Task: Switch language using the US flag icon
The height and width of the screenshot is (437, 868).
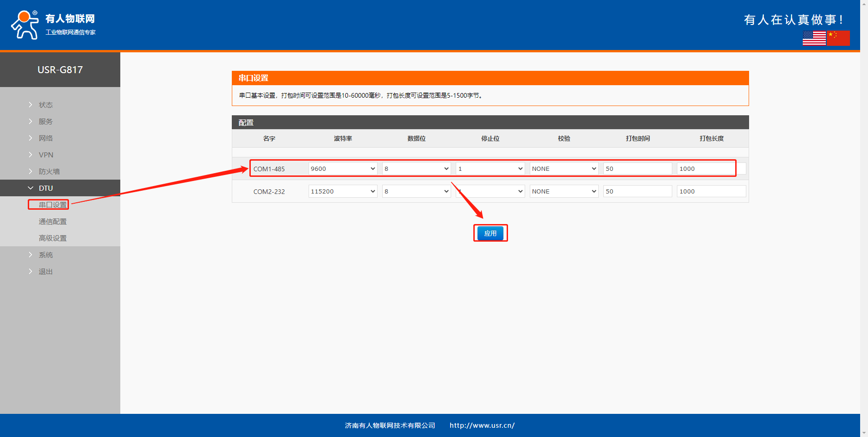Action: [814, 38]
